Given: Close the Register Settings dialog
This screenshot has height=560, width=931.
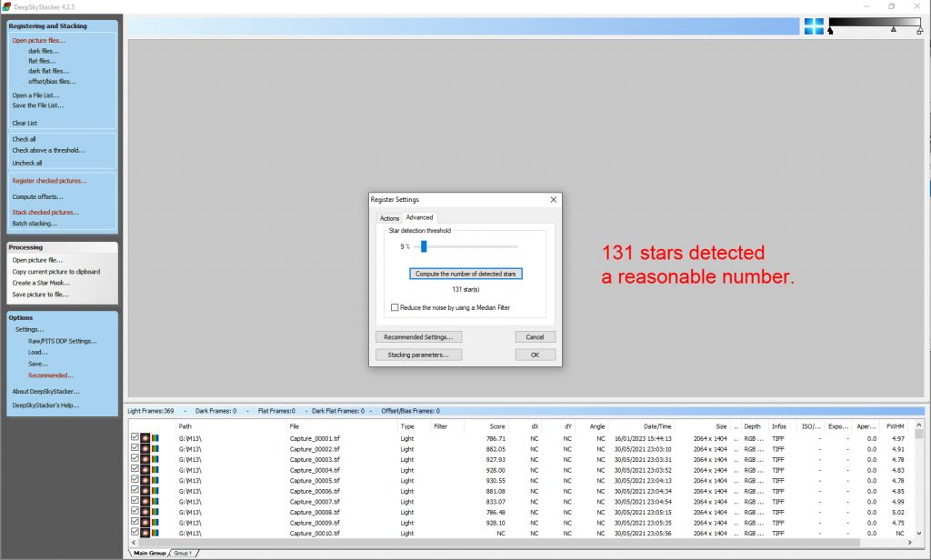Looking at the screenshot, I should point(554,199).
